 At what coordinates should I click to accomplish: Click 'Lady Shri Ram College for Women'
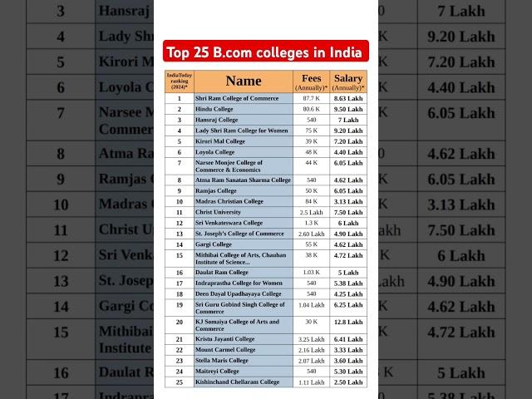(x=242, y=131)
